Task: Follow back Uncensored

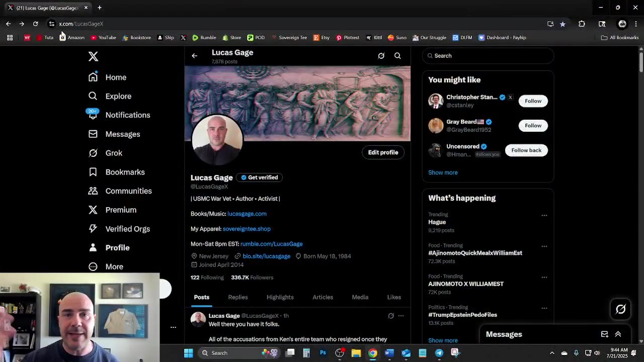Action: pyautogui.click(x=526, y=150)
